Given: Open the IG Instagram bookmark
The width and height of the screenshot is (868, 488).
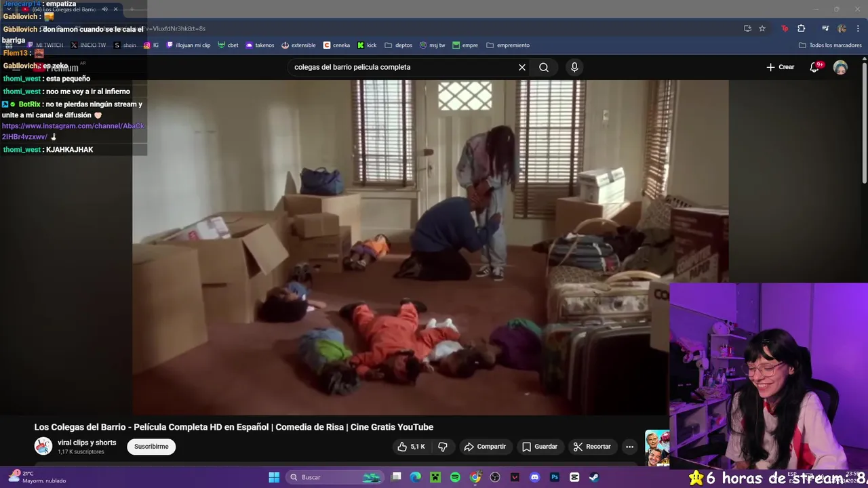Looking at the screenshot, I should (151, 45).
